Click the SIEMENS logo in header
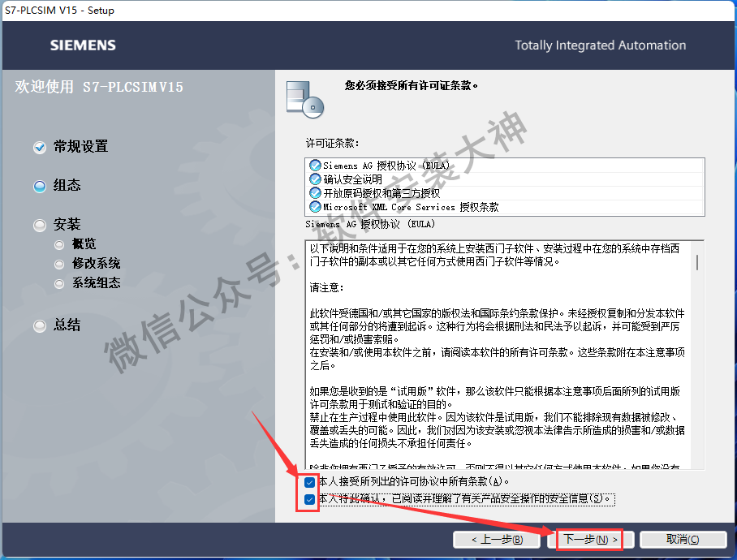 tap(83, 45)
